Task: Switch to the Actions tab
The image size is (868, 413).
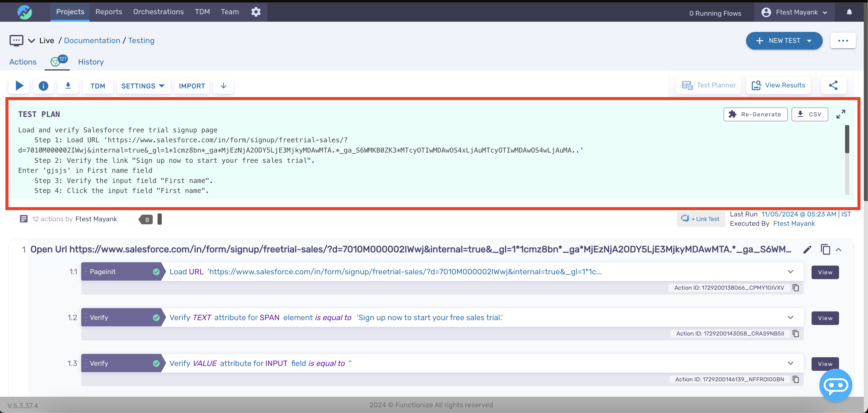Action: pos(23,62)
